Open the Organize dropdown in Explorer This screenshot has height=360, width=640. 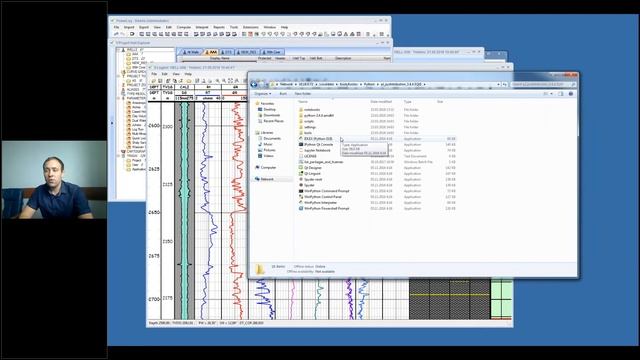263,93
